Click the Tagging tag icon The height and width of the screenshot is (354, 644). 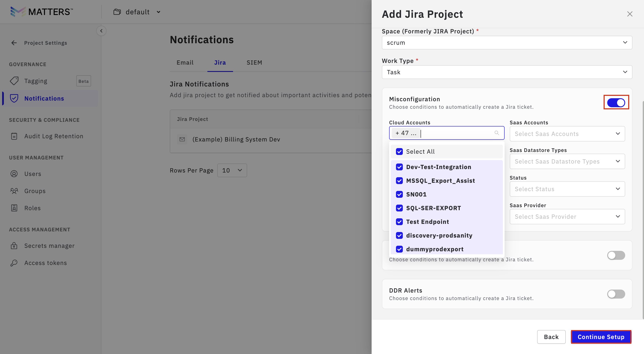14,81
